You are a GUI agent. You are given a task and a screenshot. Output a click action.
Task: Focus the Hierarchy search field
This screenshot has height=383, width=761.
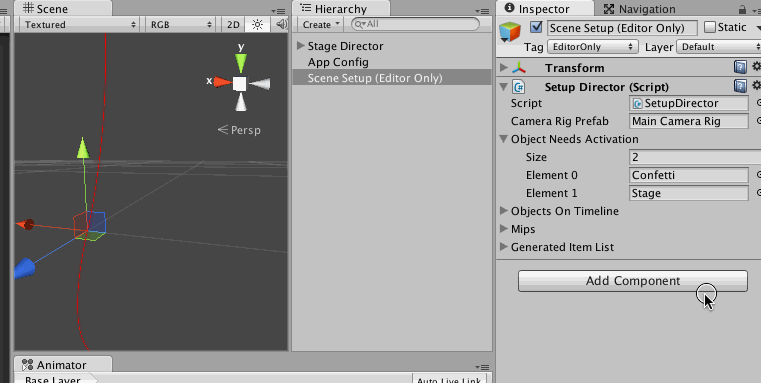click(x=415, y=24)
